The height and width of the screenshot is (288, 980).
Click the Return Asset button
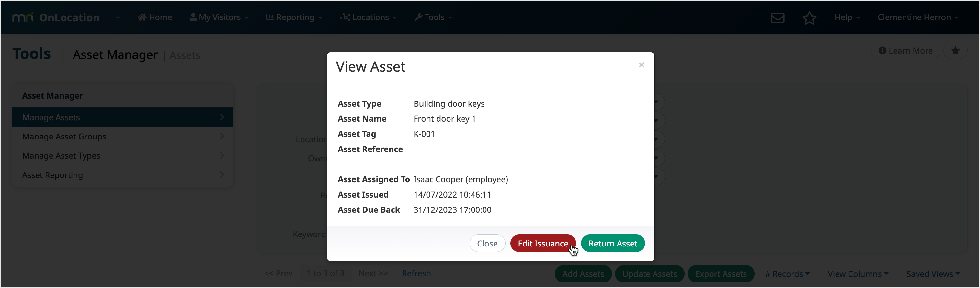(x=612, y=244)
